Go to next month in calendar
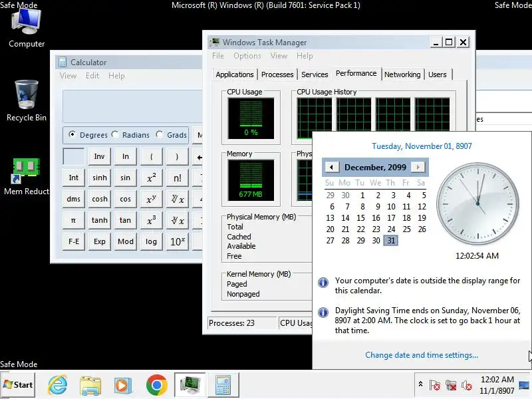The width and height of the screenshot is (532, 399). pyautogui.click(x=418, y=167)
